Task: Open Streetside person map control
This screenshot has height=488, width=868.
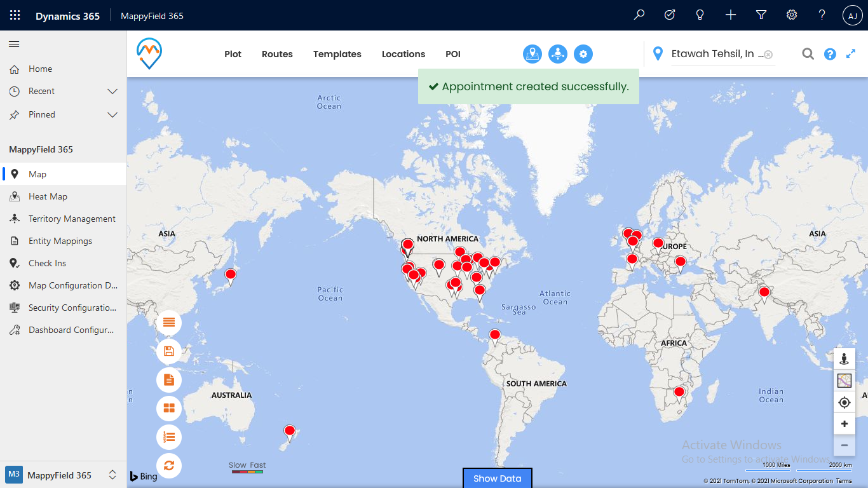Action: [x=844, y=359]
